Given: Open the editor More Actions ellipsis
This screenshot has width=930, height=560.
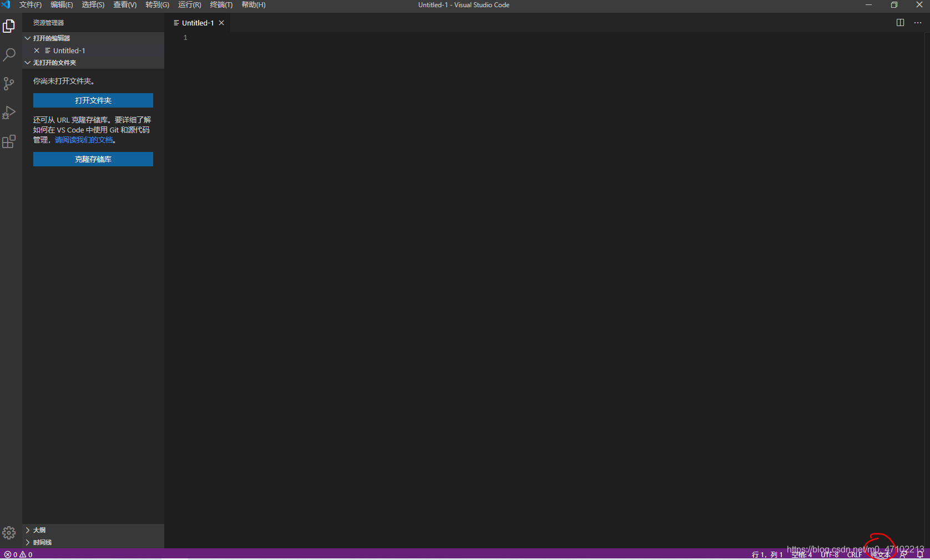Looking at the screenshot, I should pyautogui.click(x=918, y=23).
